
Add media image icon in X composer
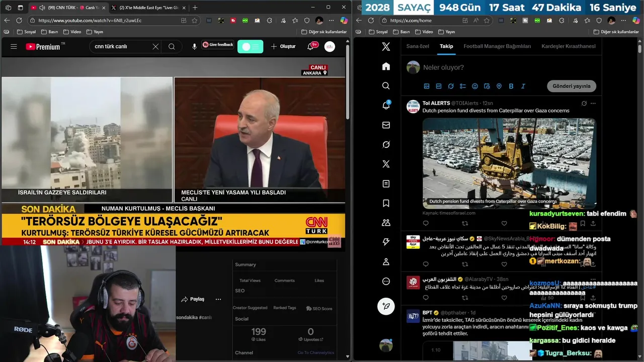pyautogui.click(x=427, y=86)
